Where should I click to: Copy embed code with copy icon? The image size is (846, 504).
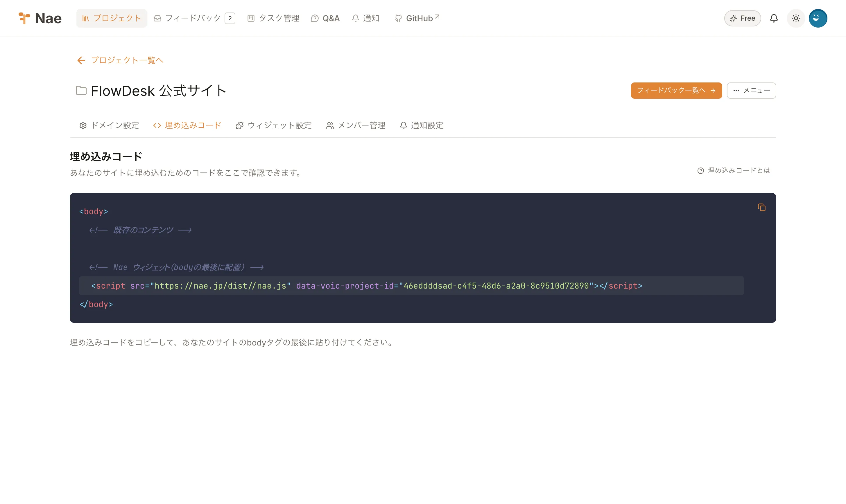pos(761,207)
